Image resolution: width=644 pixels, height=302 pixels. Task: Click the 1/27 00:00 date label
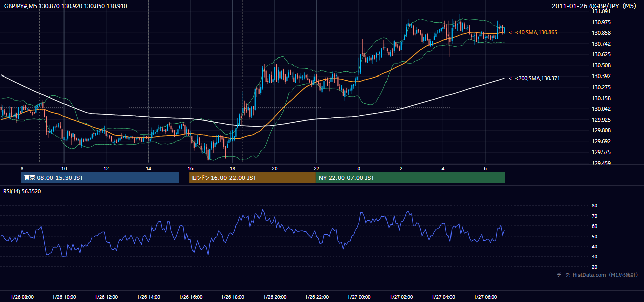(x=358, y=297)
